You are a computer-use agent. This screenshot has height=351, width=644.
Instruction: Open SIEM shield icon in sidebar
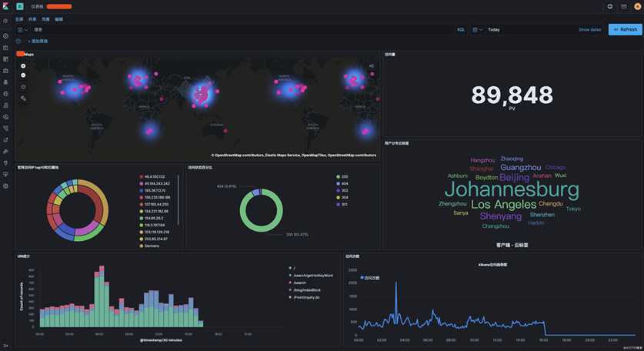(5, 151)
